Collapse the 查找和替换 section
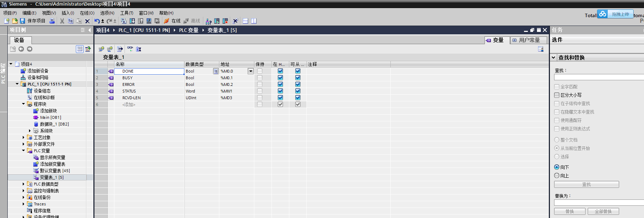This screenshot has width=644, height=218. (554, 57)
